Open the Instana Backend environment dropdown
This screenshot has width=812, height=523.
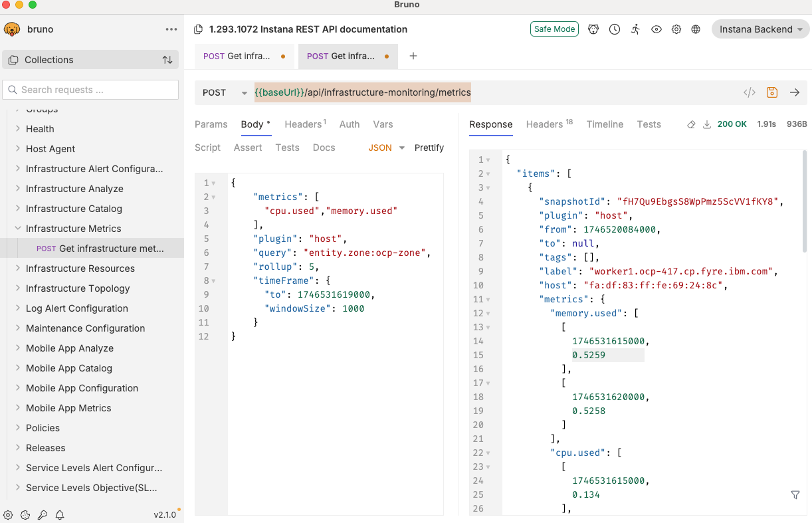click(x=760, y=29)
